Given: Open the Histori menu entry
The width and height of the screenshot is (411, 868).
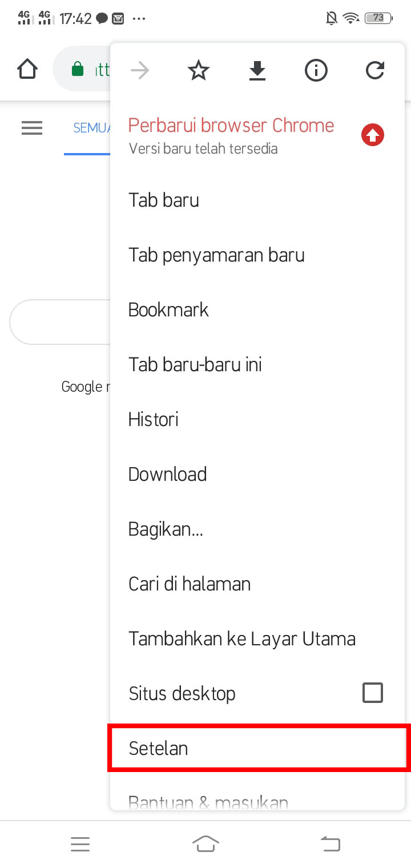Looking at the screenshot, I should [153, 419].
